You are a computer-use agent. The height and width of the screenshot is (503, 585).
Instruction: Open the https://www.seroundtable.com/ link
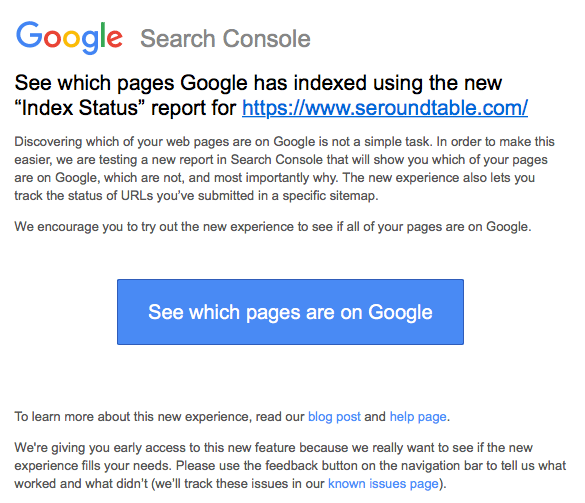tap(385, 108)
